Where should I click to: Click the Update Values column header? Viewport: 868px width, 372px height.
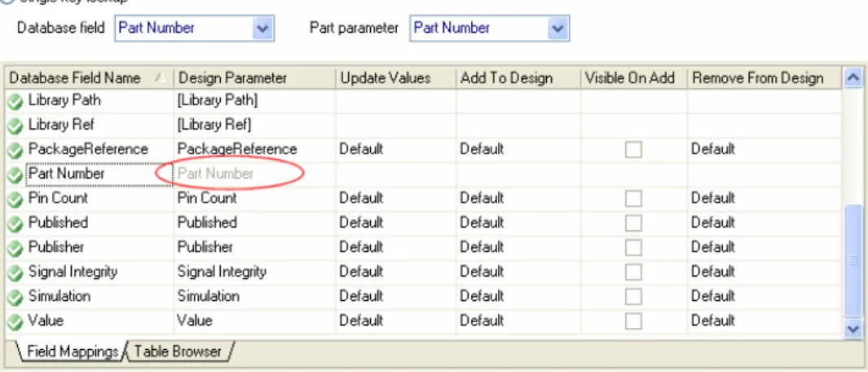tap(396, 78)
